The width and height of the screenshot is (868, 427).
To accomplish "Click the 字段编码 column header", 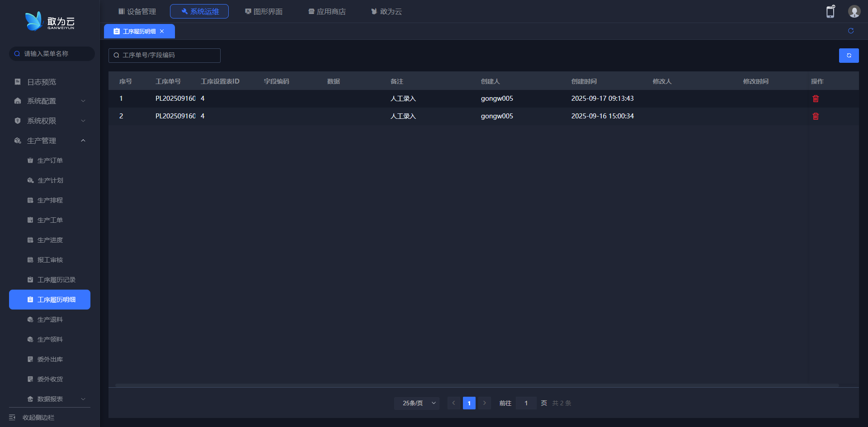I will 277,81.
